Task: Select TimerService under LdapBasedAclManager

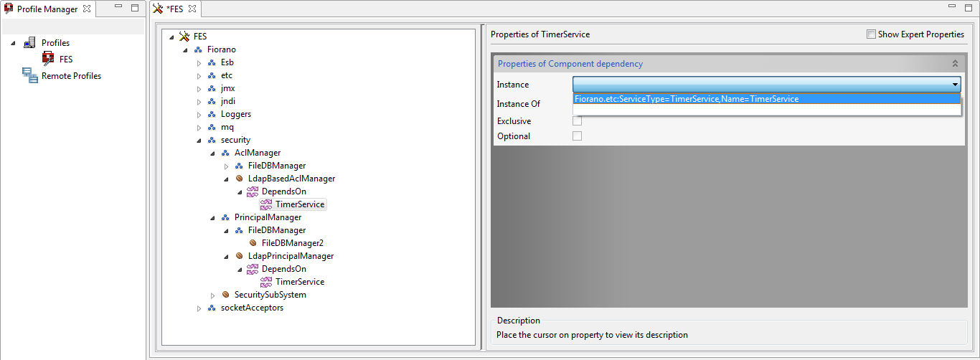Action: pyautogui.click(x=300, y=204)
